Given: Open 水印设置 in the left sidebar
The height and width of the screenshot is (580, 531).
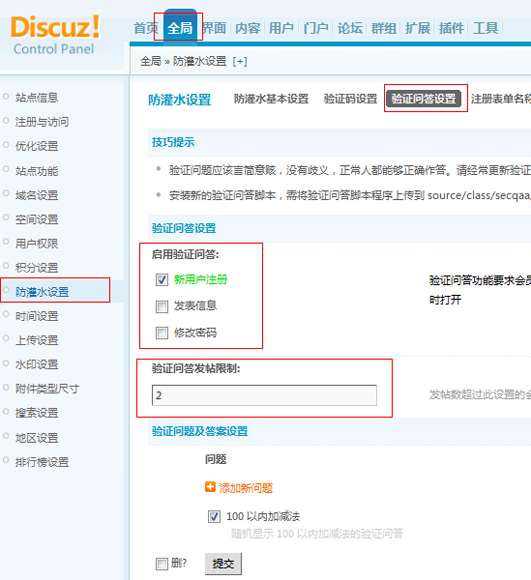Looking at the screenshot, I should pos(37,364).
